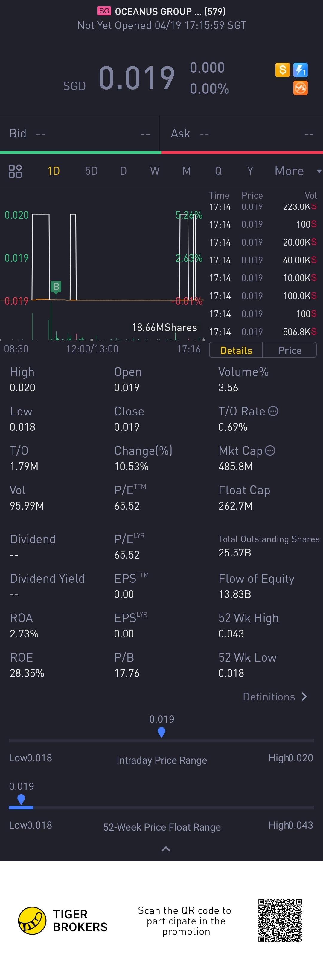Tap the 52-Week Price Float Range marker
Image resolution: width=323 pixels, height=980 pixels.
click(x=21, y=799)
